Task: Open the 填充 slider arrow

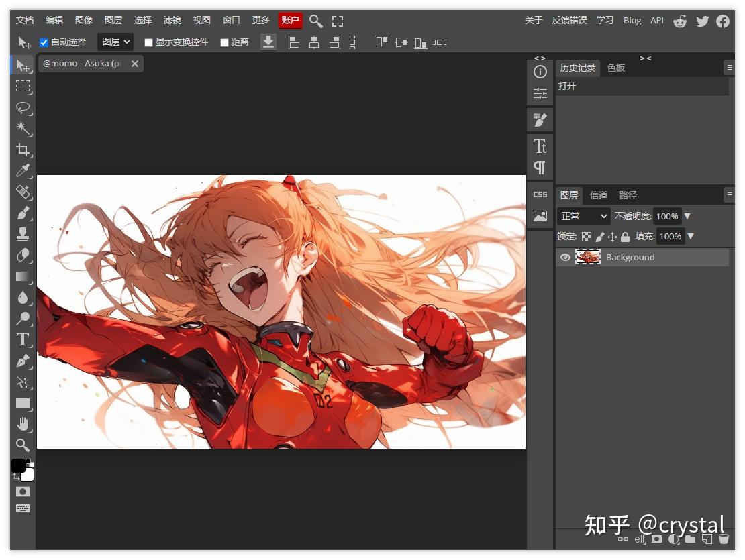Action: (x=691, y=236)
